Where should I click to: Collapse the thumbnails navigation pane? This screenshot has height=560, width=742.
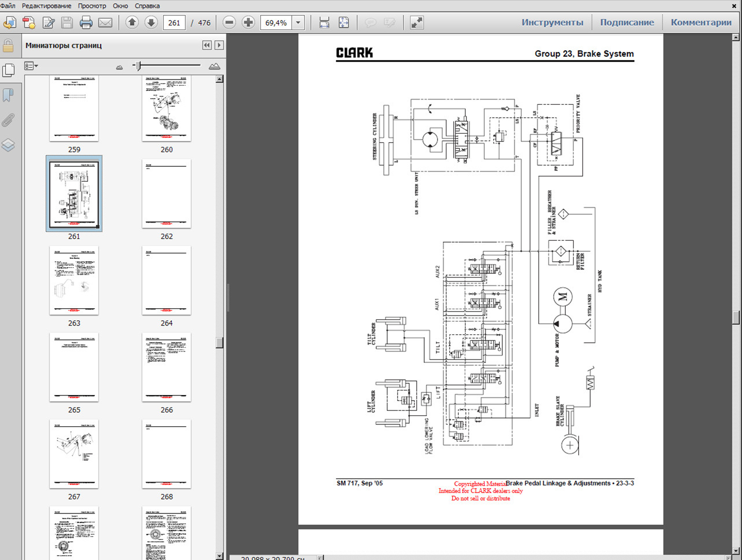pos(207,45)
